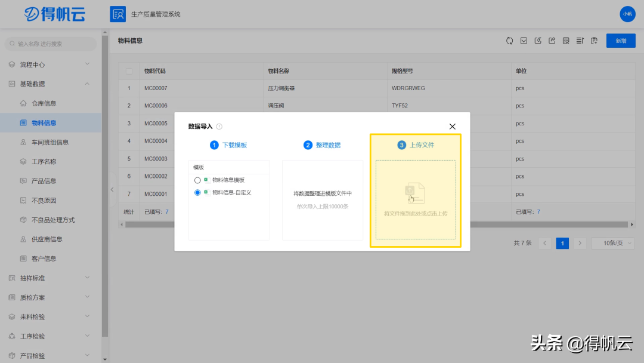This screenshot has height=363, width=644.
Task: Open the 10条/页 page size dropdown
Action: [x=613, y=243]
